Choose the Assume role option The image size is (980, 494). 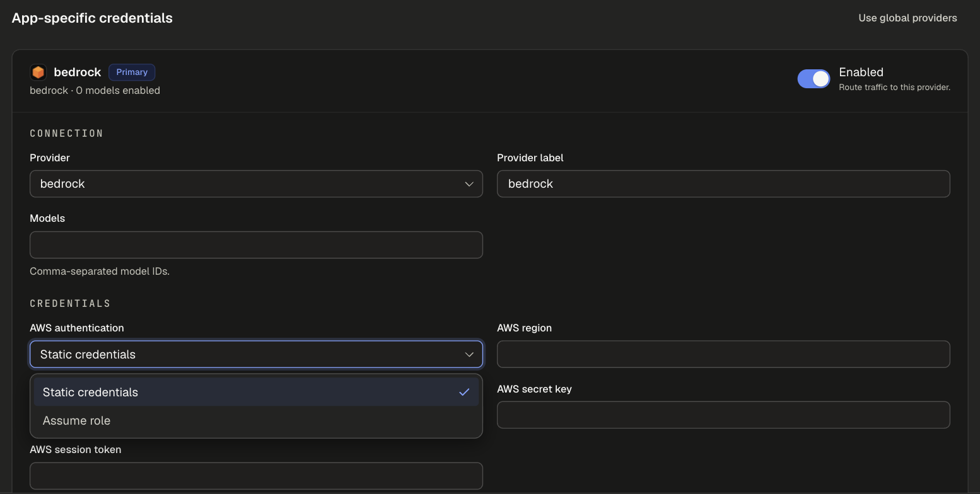click(256, 420)
